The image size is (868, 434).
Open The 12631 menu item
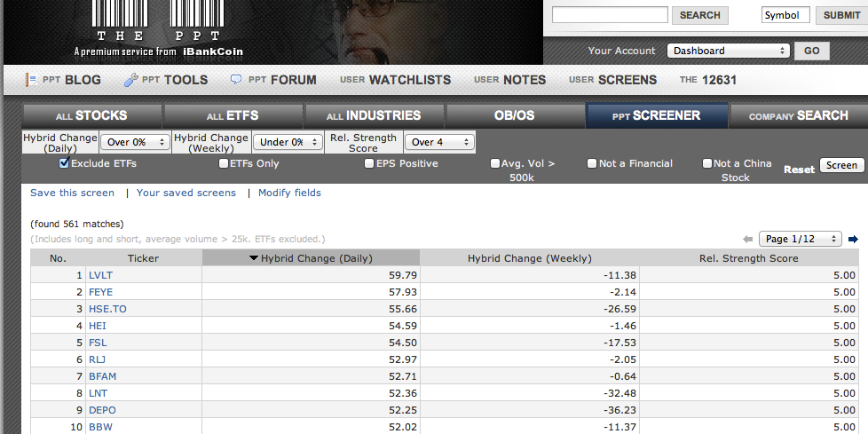(708, 80)
